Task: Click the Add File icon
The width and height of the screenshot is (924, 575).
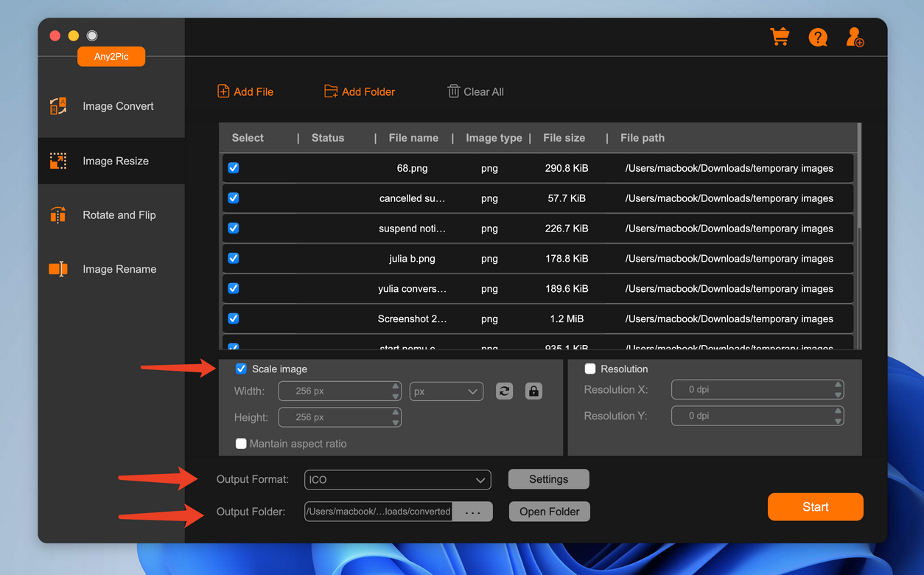Action: click(x=223, y=91)
